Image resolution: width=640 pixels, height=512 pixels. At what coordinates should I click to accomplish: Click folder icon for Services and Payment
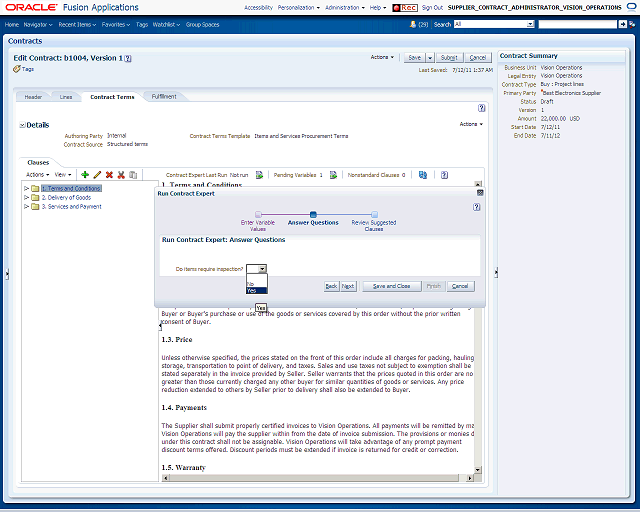pos(35,207)
